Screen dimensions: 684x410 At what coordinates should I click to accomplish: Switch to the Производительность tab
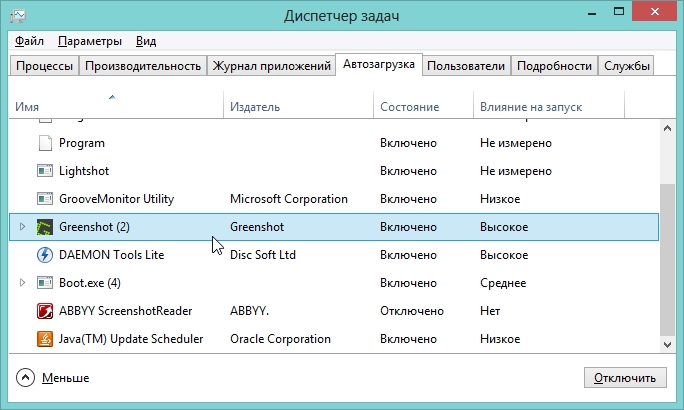(x=143, y=66)
